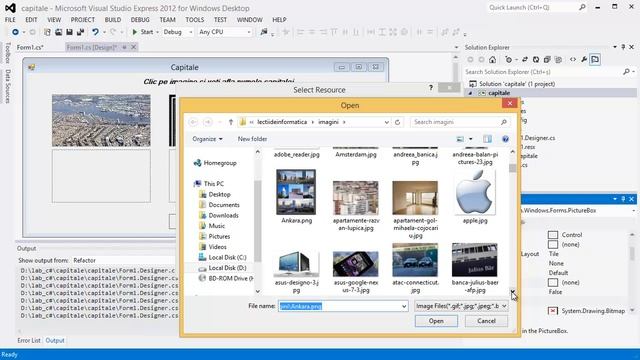This screenshot has height=360, width=640.
Task: Click the Open dialog up-folder arrow
Action: 231,122
